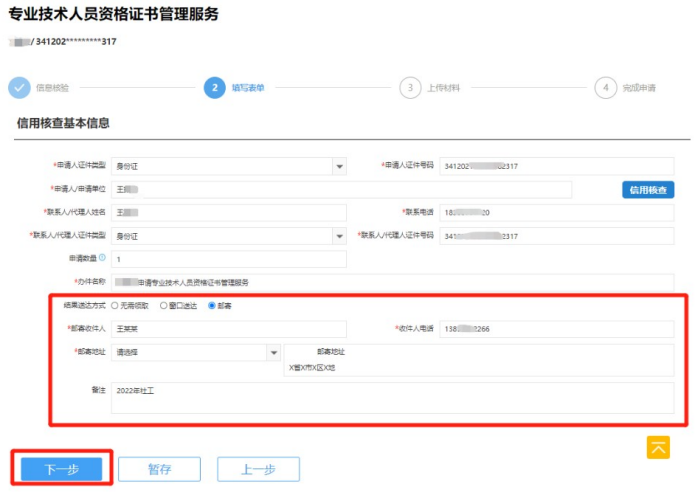Click the info icon beside 申请数量

(102, 258)
